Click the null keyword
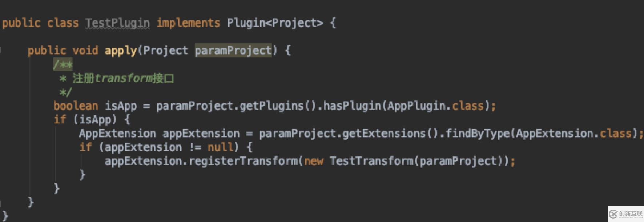The image size is (644, 222). pos(220,147)
